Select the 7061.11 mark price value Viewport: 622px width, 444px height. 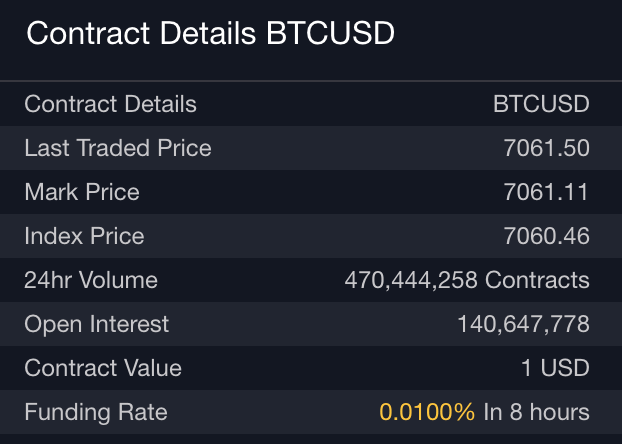tap(547, 192)
